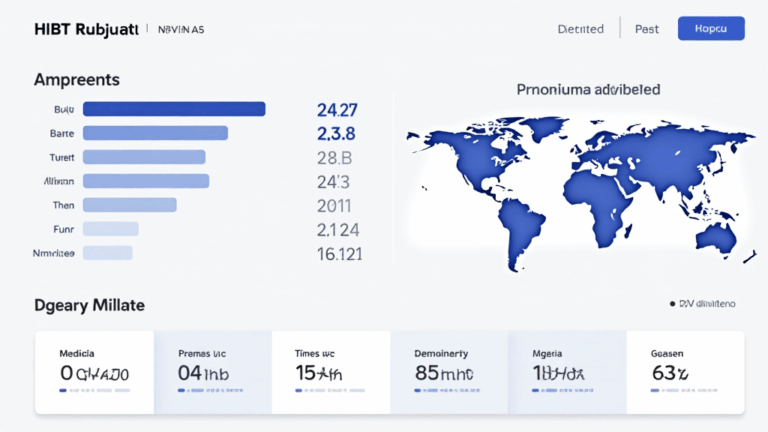768x432 pixels.
Task: Select the Nmrdates bar at chart bottom
Action: pos(108,254)
